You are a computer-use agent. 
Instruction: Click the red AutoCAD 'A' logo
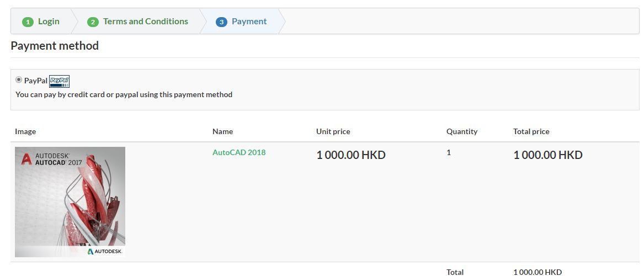[x=26, y=160]
